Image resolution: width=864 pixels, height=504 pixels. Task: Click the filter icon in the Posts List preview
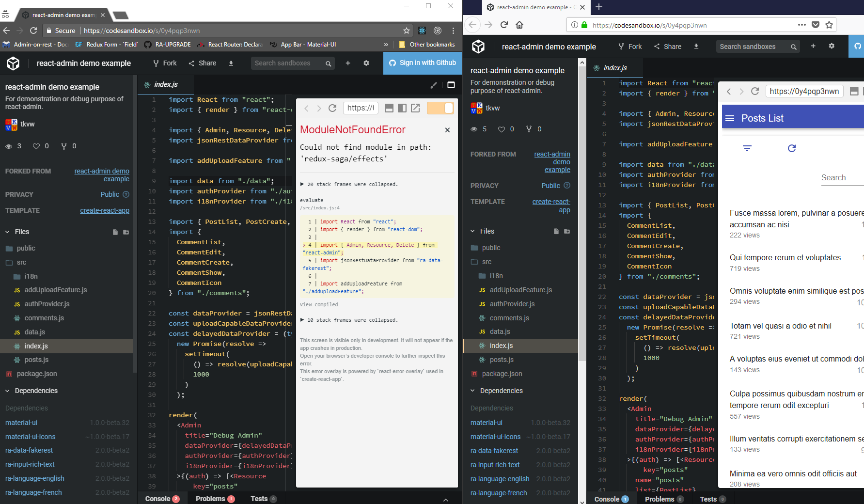pos(747,148)
